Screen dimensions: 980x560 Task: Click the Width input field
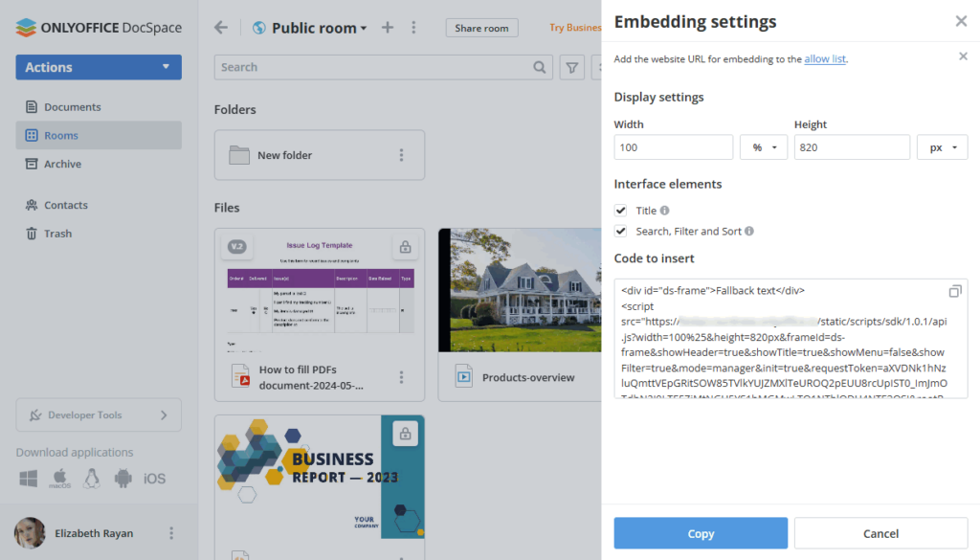pyautogui.click(x=673, y=147)
